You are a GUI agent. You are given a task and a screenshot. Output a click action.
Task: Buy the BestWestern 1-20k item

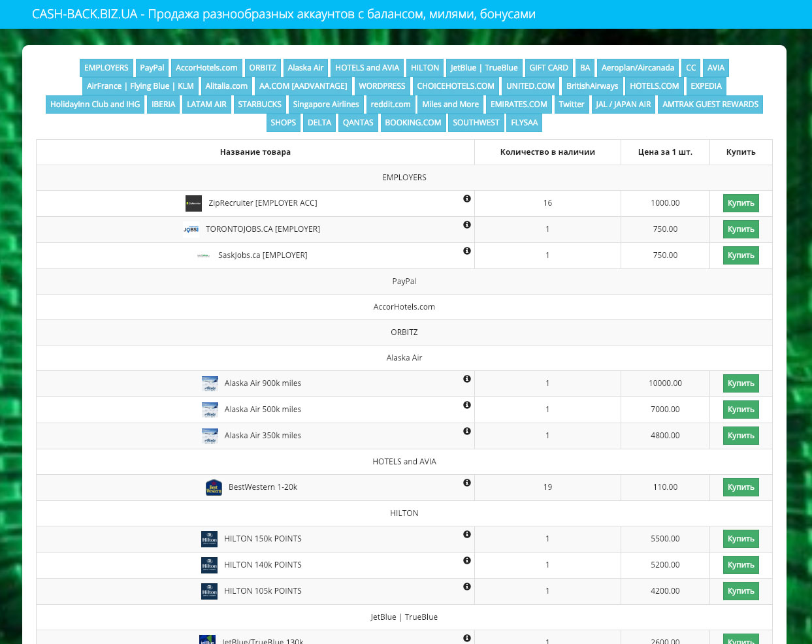(741, 487)
